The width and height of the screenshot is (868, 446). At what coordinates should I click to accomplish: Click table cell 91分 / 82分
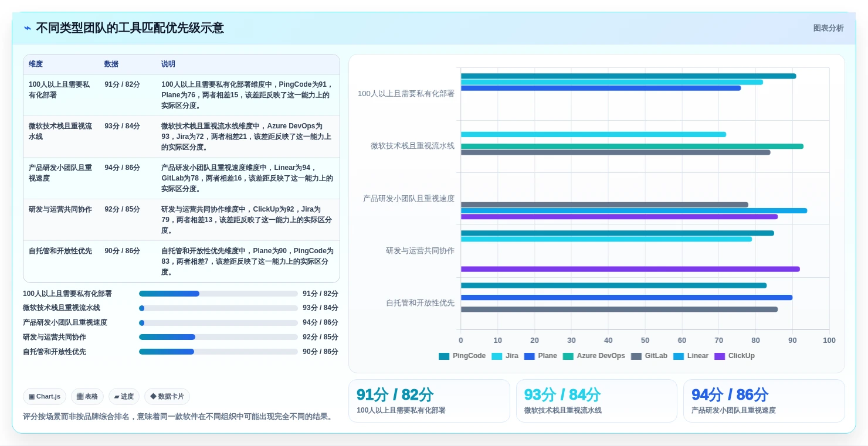coord(123,84)
